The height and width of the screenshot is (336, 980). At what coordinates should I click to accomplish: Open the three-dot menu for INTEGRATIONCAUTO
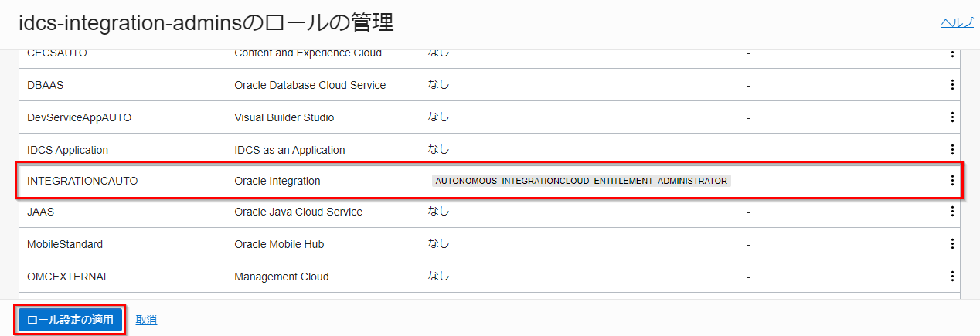[x=952, y=181]
